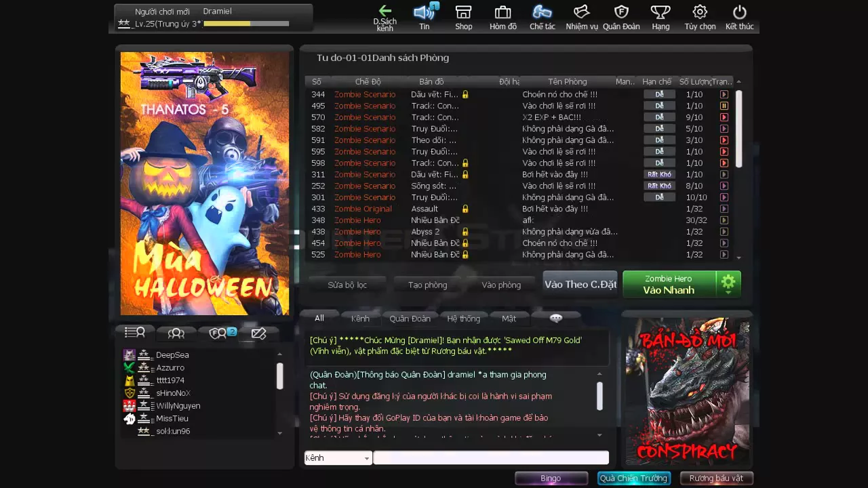Click the Kết thúc power icon
This screenshot has width=868, height=488.
coord(740,18)
